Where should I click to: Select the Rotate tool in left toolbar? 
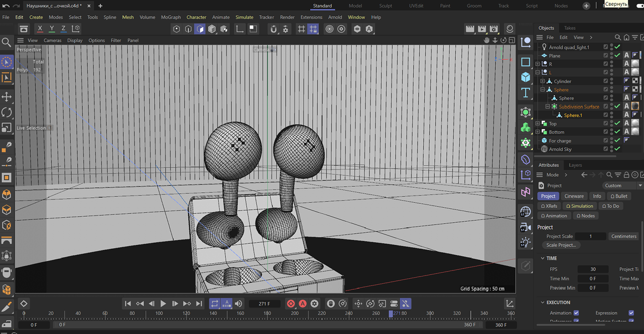coord(6,112)
